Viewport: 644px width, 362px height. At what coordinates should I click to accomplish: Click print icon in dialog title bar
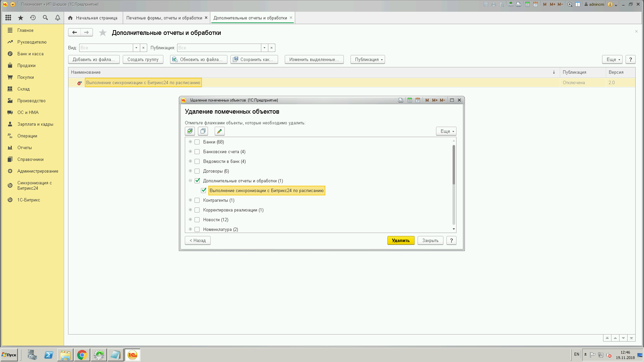pyautogui.click(x=401, y=100)
